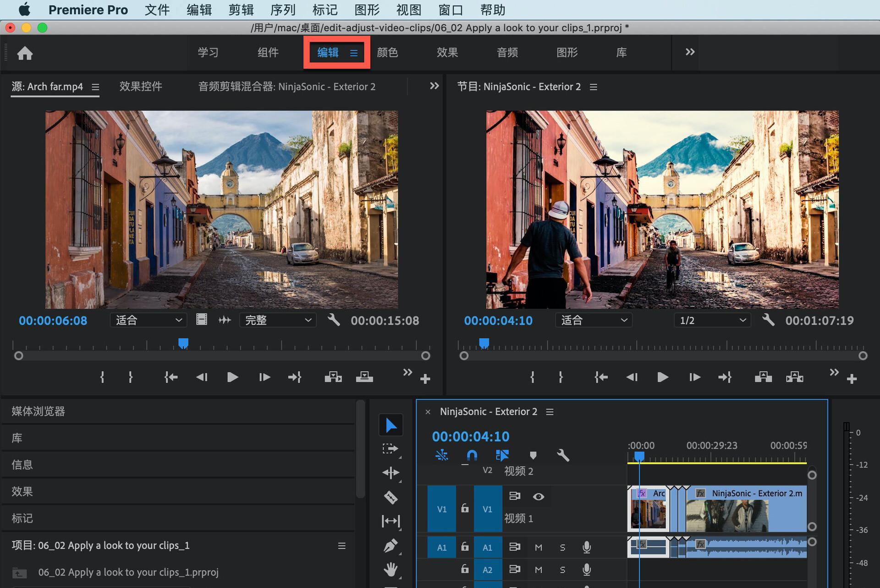Open Program monitor panel menu
Viewport: 880px width, 588px height.
coord(593,87)
